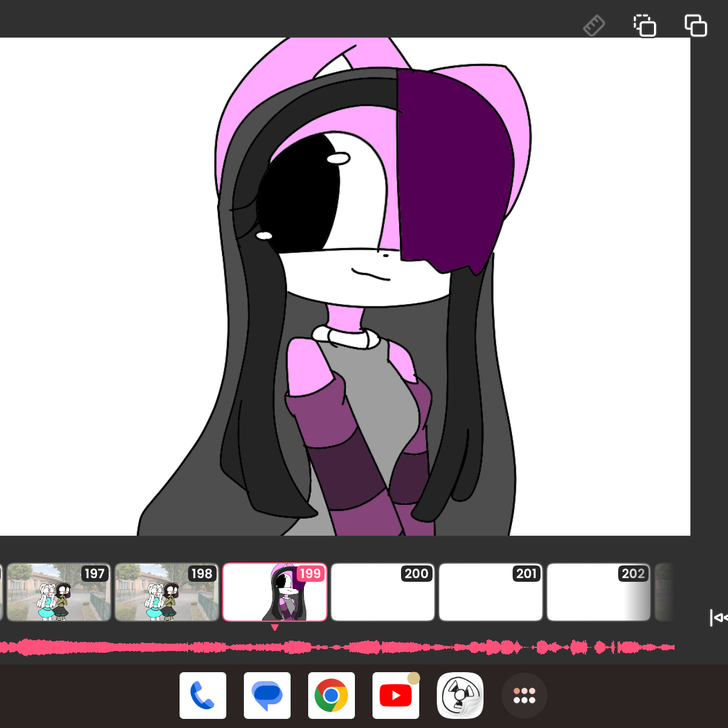Open the Phone app from the dock
This screenshot has width=728, height=728.
point(203,695)
